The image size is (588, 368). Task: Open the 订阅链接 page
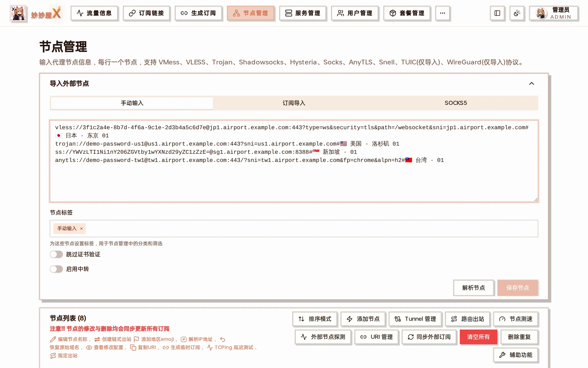click(x=146, y=13)
